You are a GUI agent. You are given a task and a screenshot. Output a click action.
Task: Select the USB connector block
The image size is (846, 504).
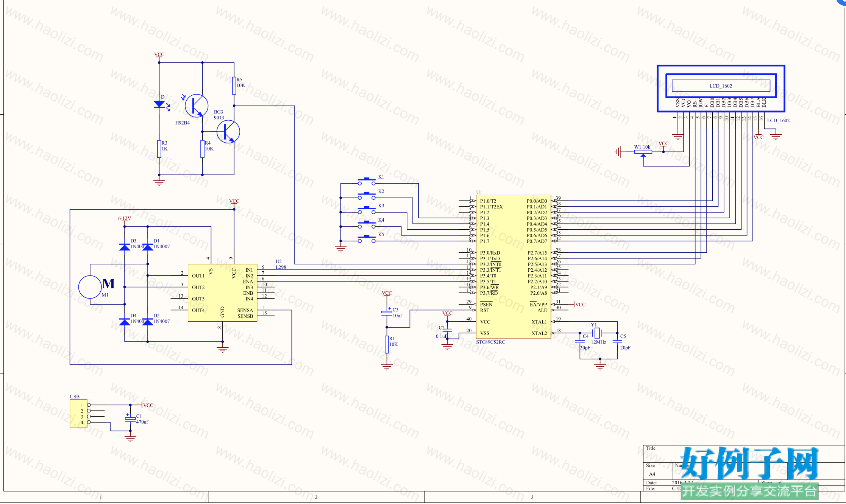(78, 414)
